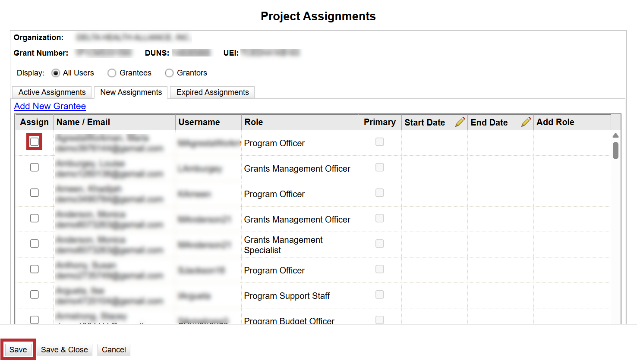Screen dimensions: 637x364
Task: Check Assign box for Program Support Staff row
Action: (x=35, y=295)
